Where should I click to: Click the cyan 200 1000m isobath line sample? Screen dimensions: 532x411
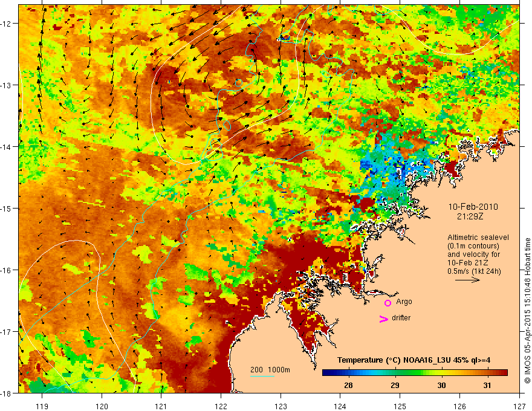[x=262, y=376]
